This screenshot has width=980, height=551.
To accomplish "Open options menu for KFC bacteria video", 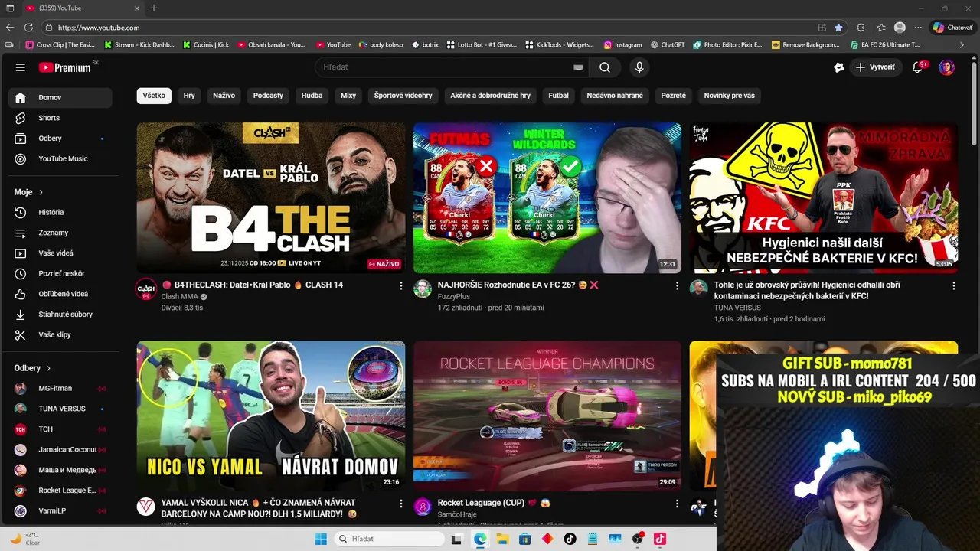I will (x=953, y=285).
